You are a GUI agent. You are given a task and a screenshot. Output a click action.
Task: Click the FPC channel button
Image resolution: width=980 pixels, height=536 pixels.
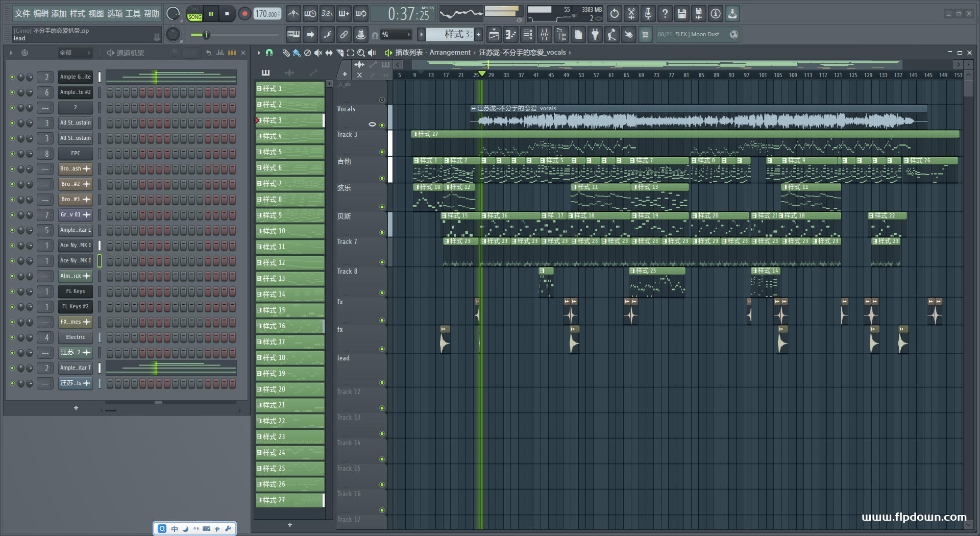click(75, 154)
